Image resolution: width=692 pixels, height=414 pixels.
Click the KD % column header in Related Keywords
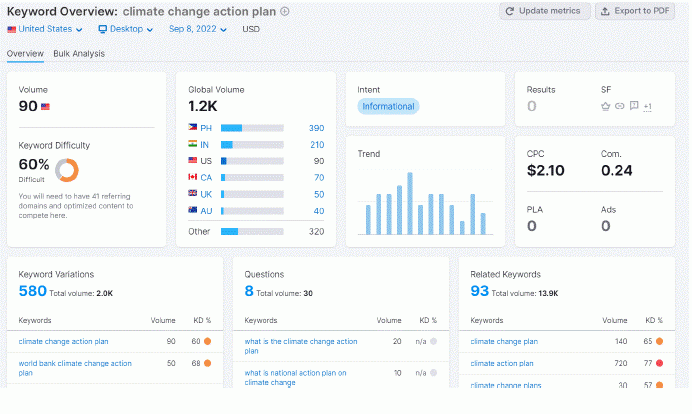coord(654,320)
